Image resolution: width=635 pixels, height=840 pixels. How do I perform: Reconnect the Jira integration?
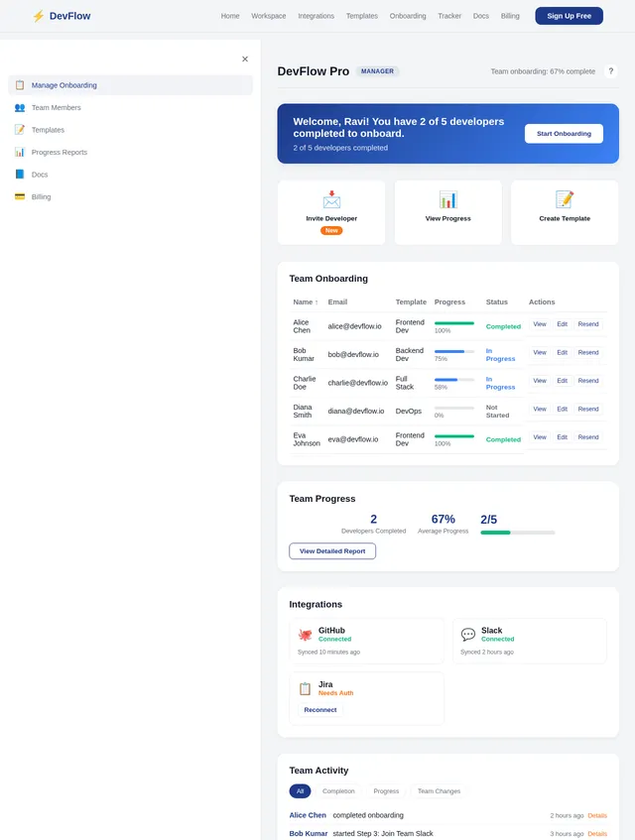tap(320, 710)
